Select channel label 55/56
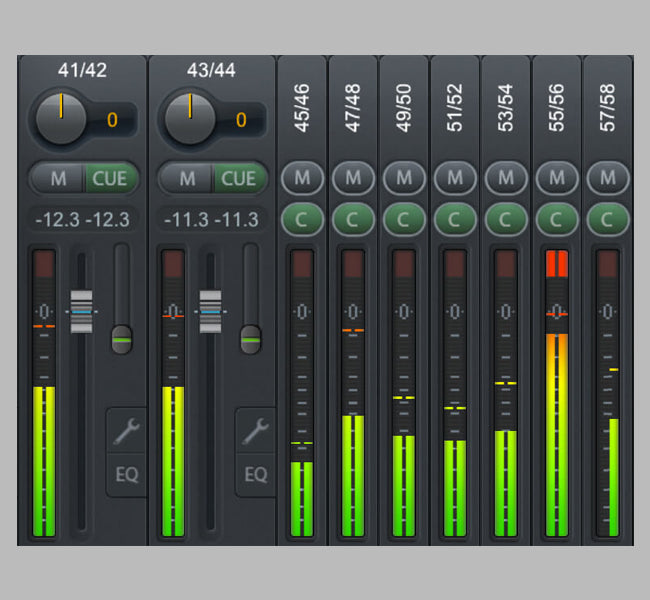 point(557,108)
